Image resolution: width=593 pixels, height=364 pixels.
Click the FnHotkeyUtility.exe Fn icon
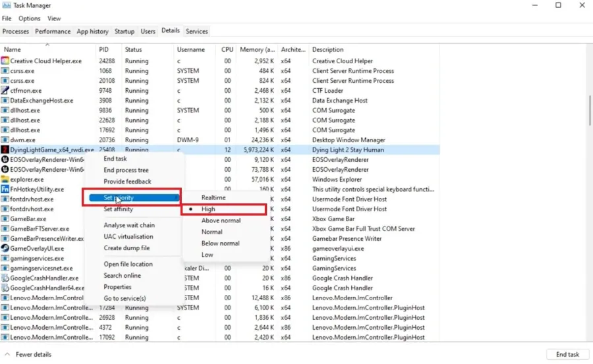[5, 189]
